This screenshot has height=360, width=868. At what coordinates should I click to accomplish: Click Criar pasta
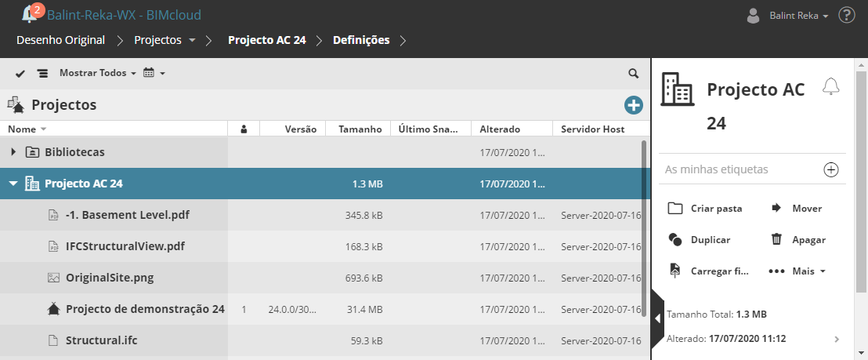pyautogui.click(x=705, y=209)
